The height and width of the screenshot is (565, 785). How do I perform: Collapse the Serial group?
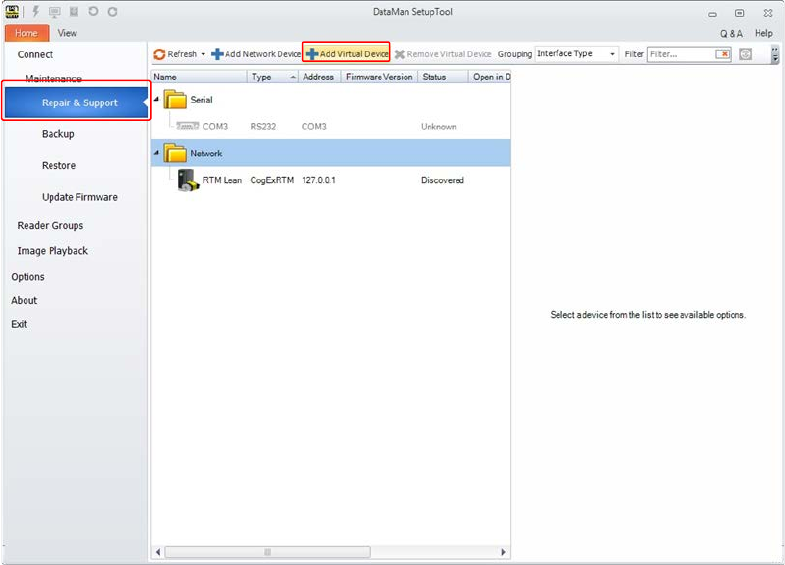157,100
